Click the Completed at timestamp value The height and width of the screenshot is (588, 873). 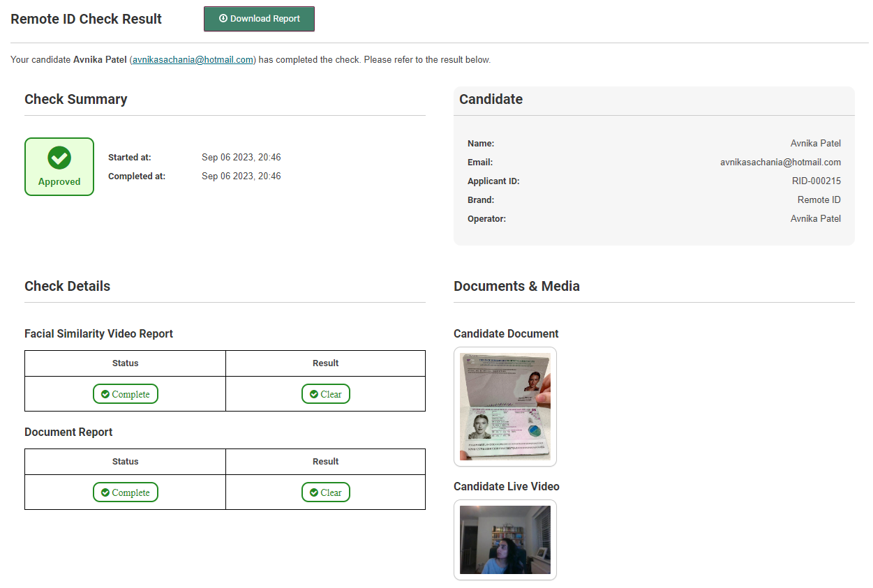[x=241, y=176]
